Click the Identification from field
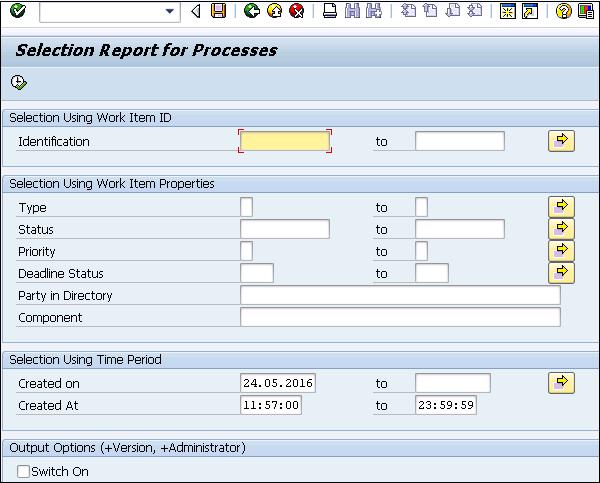 [285, 141]
